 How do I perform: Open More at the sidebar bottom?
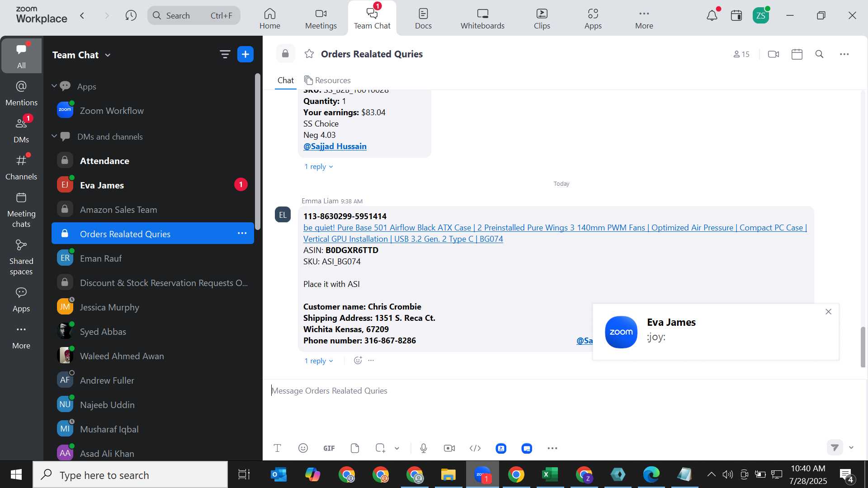pyautogui.click(x=21, y=337)
